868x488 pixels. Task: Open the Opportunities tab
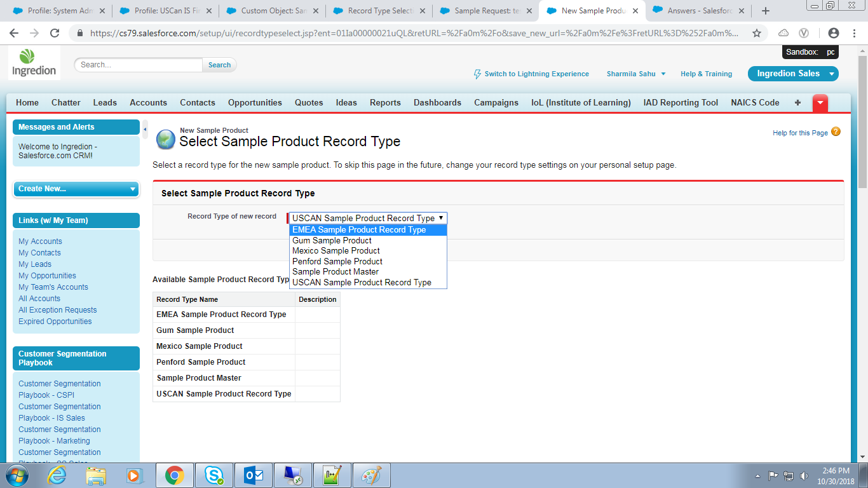point(255,102)
